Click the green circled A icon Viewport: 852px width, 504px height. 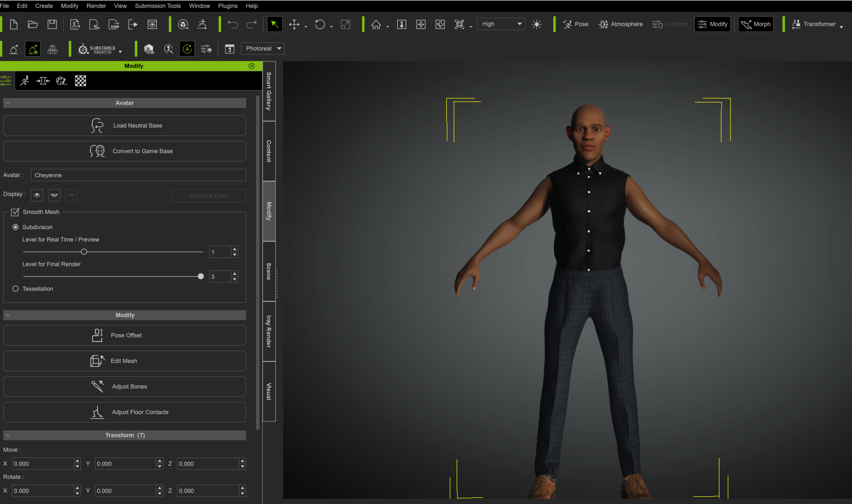pyautogui.click(x=187, y=49)
